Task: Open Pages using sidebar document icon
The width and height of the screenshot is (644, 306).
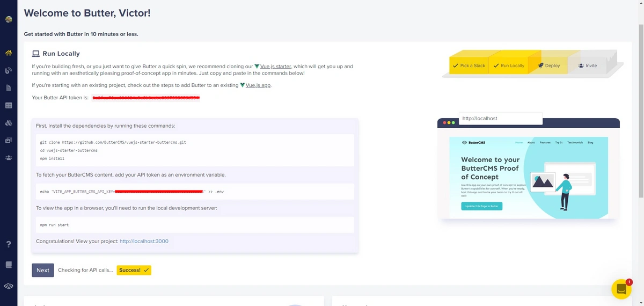Action: pos(9,88)
